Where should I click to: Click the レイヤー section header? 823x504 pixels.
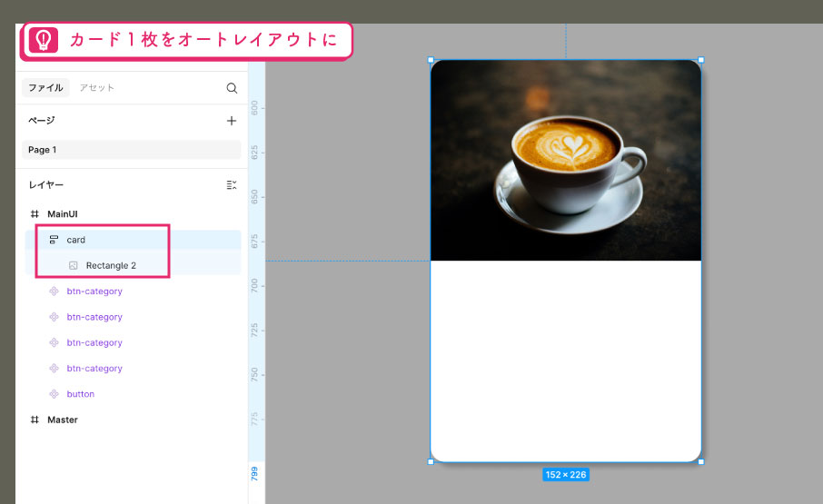(46, 184)
